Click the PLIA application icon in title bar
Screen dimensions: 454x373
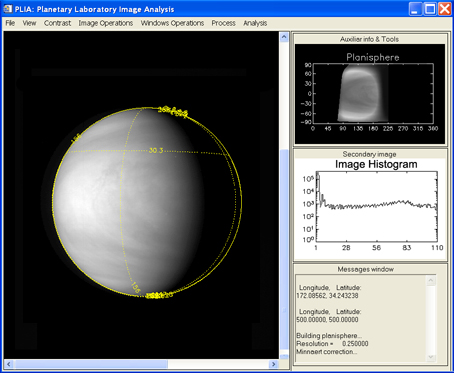7,9
